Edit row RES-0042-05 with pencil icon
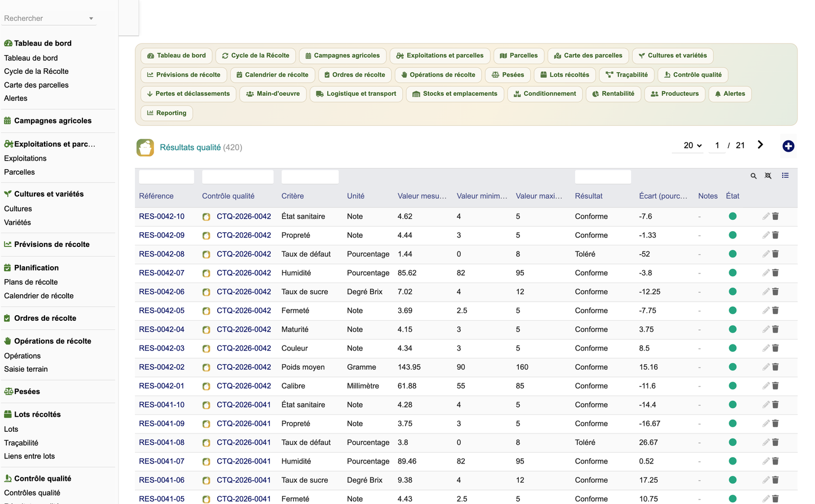The image size is (815, 504). tap(766, 311)
